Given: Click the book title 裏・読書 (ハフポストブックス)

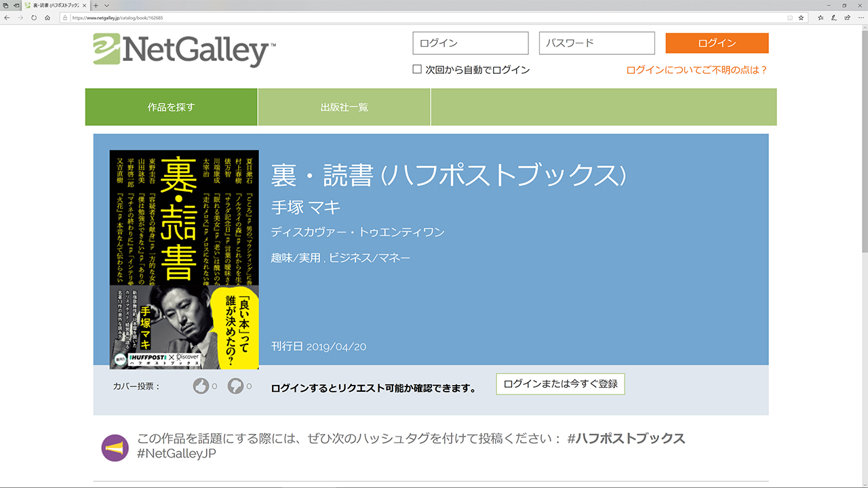Looking at the screenshot, I should [448, 176].
